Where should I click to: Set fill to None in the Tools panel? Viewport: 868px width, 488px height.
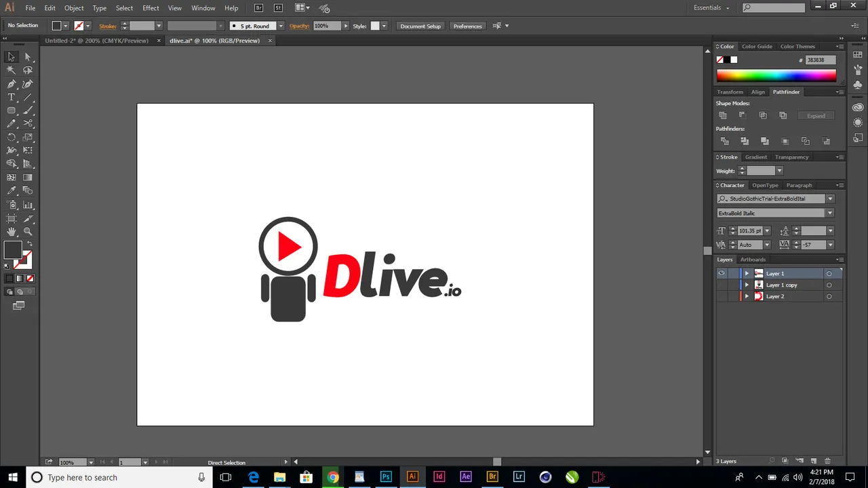coord(30,279)
